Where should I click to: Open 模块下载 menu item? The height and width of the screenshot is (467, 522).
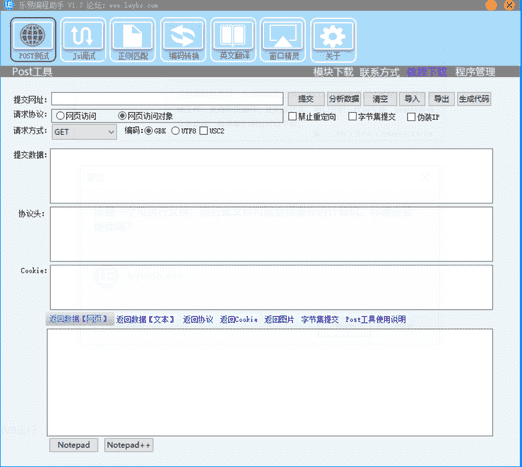click(x=333, y=72)
